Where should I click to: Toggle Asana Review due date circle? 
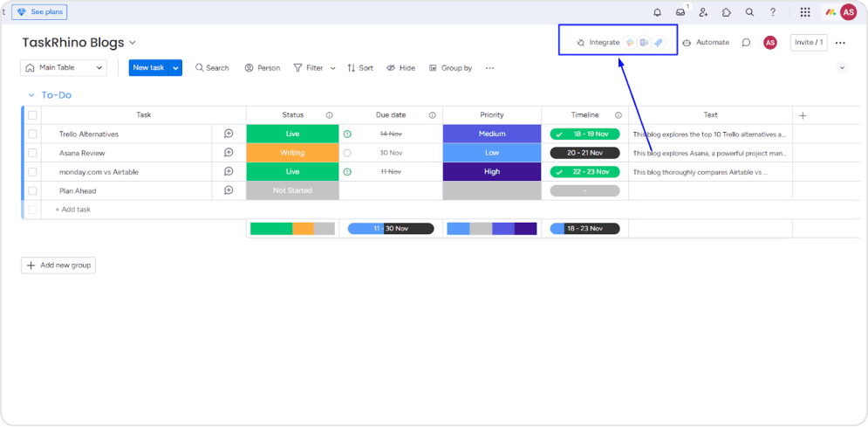pyautogui.click(x=347, y=153)
